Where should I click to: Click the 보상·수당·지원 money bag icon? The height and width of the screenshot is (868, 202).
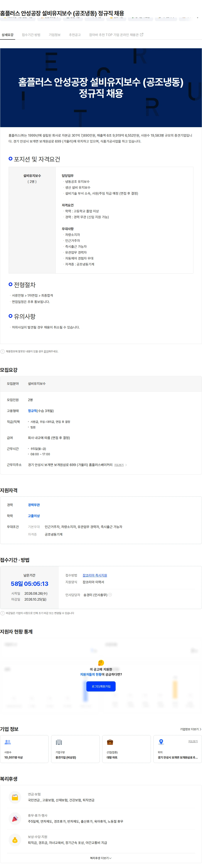[15, 840]
